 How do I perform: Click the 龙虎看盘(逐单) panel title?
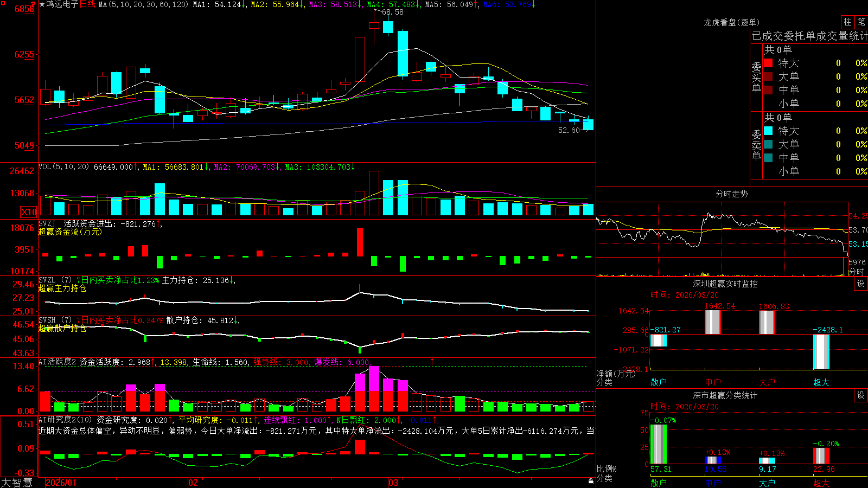tap(731, 22)
